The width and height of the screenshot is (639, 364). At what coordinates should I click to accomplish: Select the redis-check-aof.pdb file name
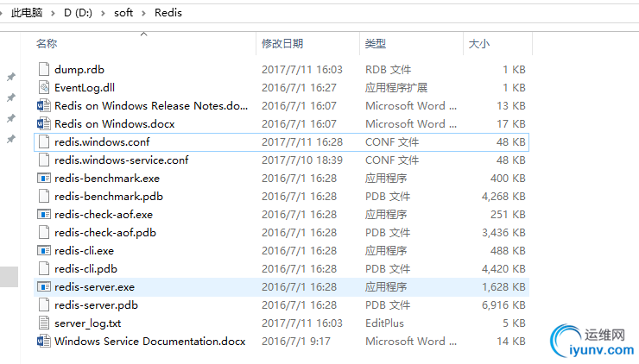(x=105, y=233)
